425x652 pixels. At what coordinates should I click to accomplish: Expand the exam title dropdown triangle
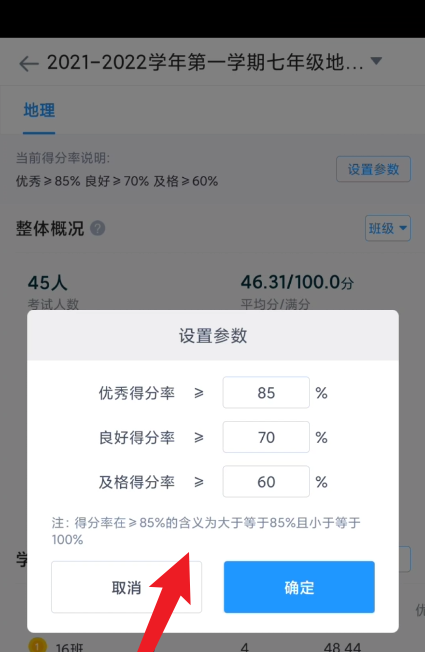376,61
